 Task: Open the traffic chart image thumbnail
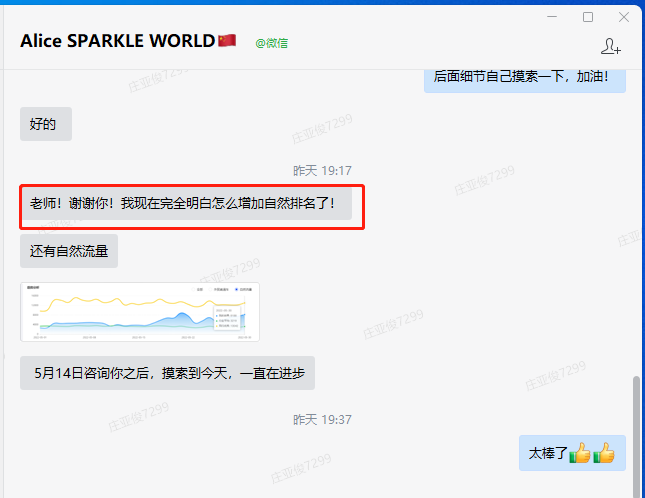pyautogui.click(x=140, y=312)
